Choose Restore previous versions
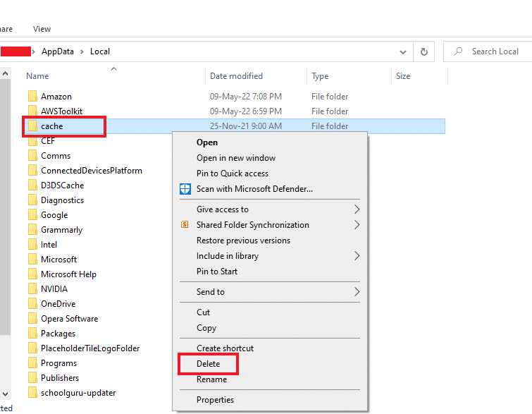This screenshot has height=414, width=532. click(243, 241)
